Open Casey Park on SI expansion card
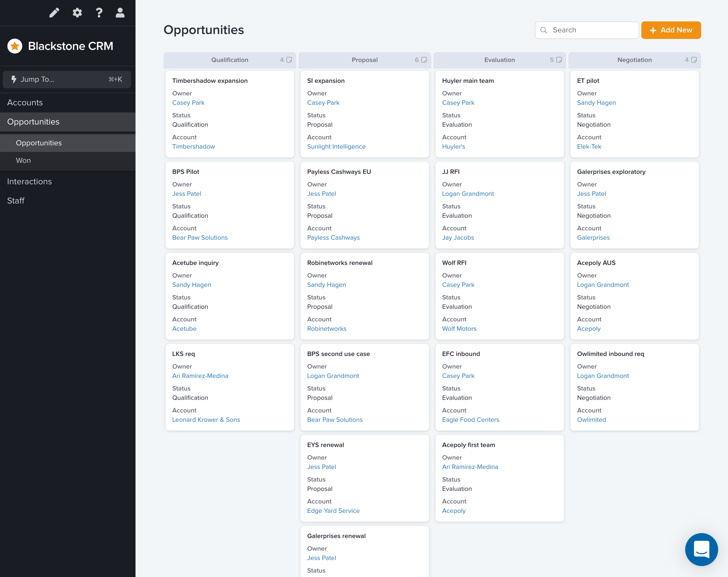The image size is (728, 577). (323, 103)
